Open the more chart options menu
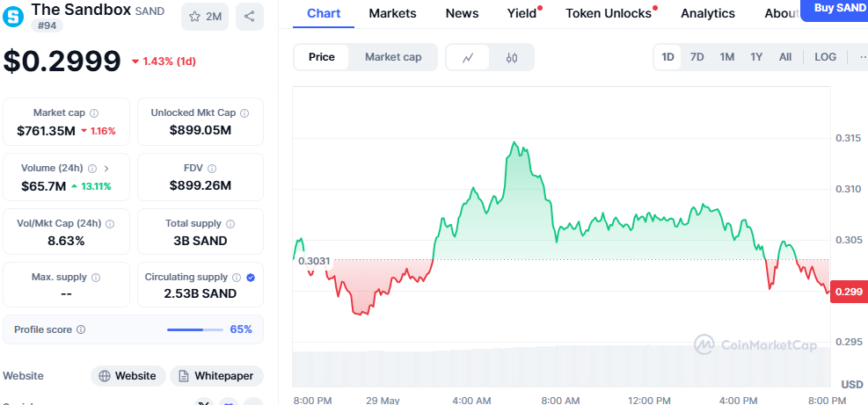The image size is (868, 405). click(x=860, y=57)
